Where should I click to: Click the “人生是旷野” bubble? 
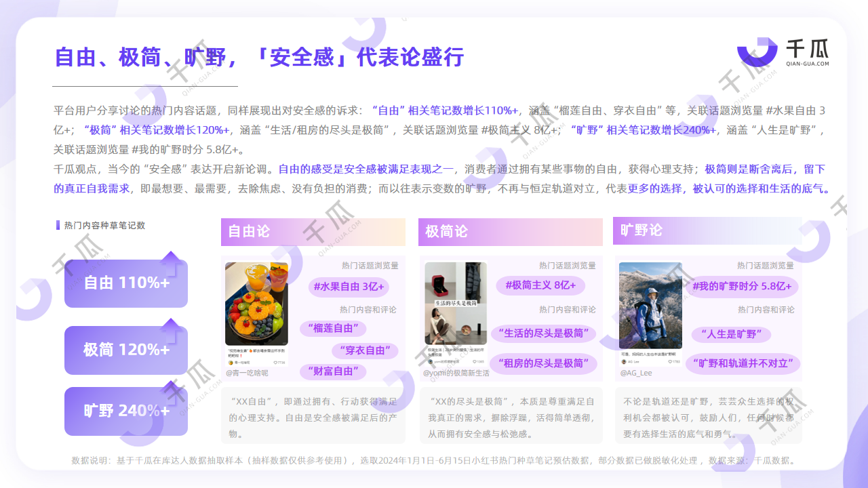coord(732,334)
